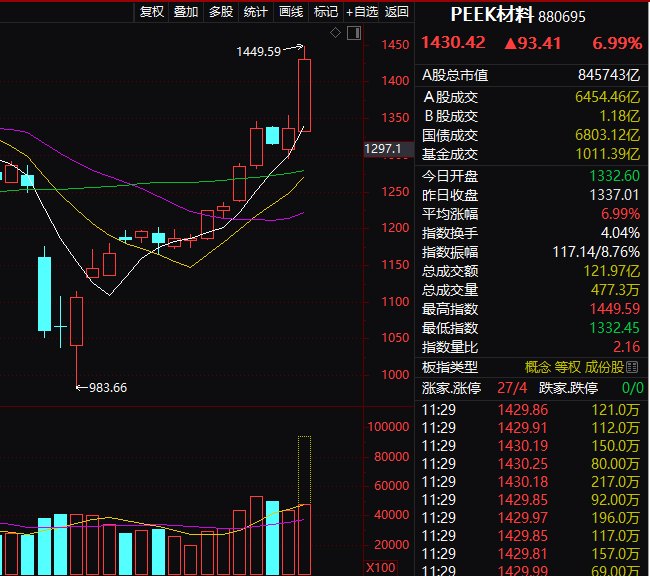The image size is (650, 576).
Task: Click the diamond icon above the chart
Action: pyautogui.click(x=335, y=32)
